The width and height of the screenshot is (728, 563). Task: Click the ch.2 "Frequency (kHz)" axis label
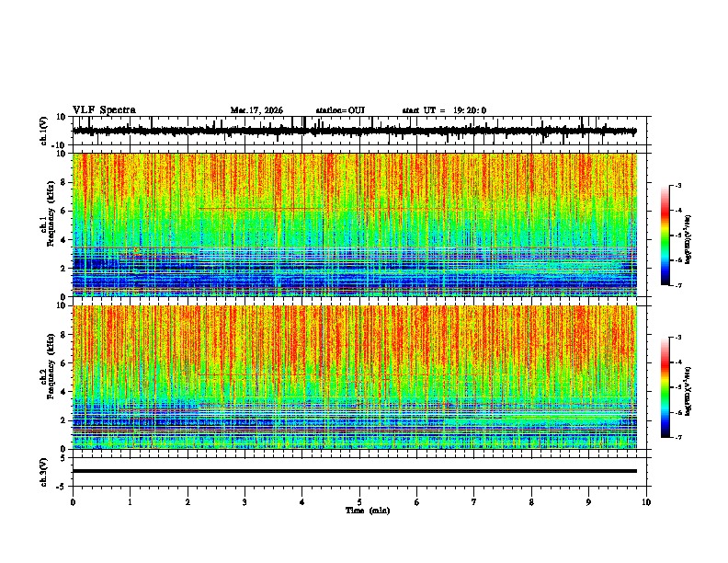coord(51,366)
